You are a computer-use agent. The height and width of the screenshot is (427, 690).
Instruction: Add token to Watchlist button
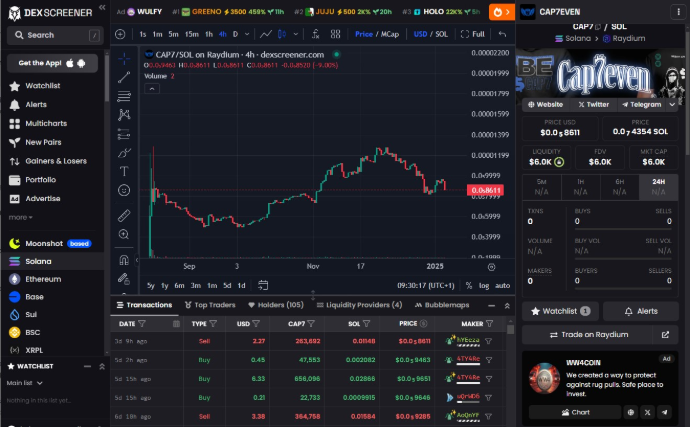click(x=560, y=311)
